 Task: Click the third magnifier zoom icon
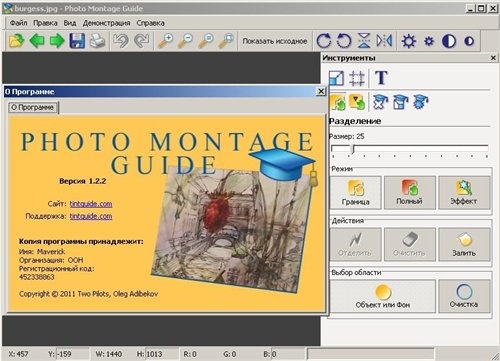coord(206,41)
